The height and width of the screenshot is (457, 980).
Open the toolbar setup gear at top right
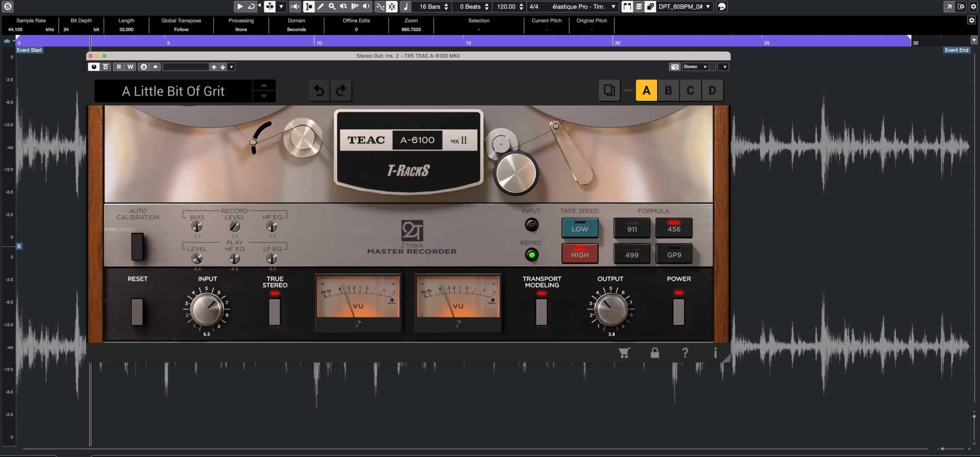coord(973,7)
